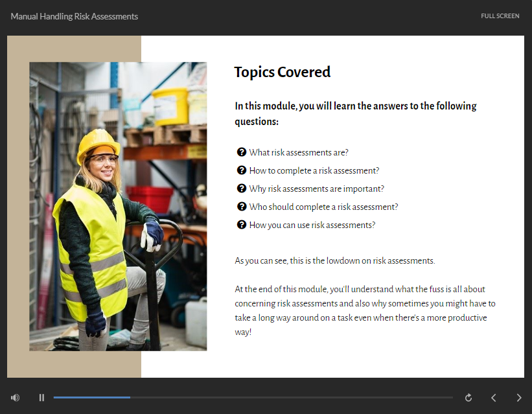Image resolution: width=532 pixels, height=414 pixels.
Task: Click the worker in hard hat photo
Action: [x=118, y=206]
